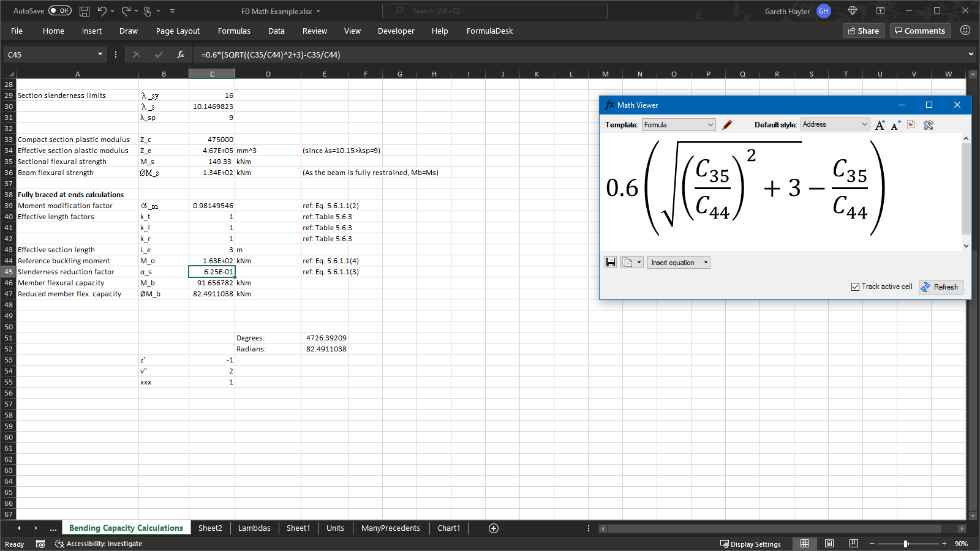
Task: Add a new sheet with plus icon
Action: click(494, 528)
